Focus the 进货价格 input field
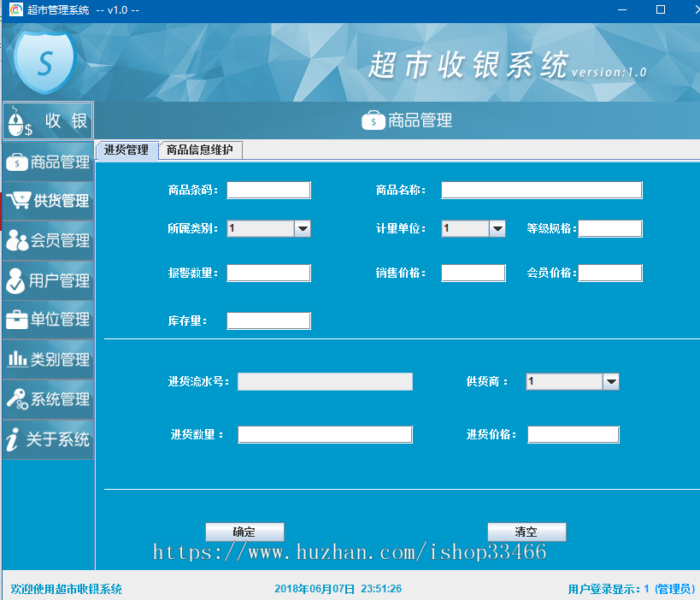Viewport: 700px width, 600px height. [x=574, y=435]
